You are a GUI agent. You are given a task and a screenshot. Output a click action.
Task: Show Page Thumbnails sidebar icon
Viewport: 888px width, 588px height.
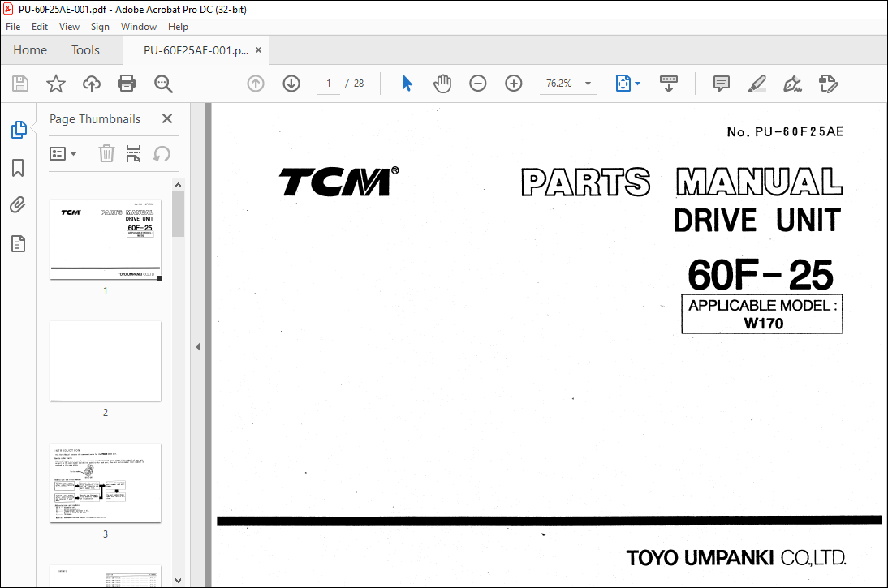19,130
